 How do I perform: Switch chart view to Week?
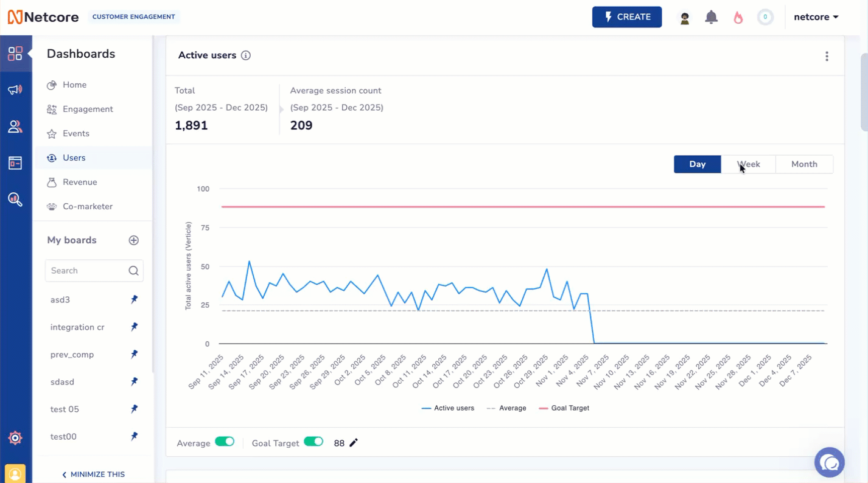(x=749, y=164)
